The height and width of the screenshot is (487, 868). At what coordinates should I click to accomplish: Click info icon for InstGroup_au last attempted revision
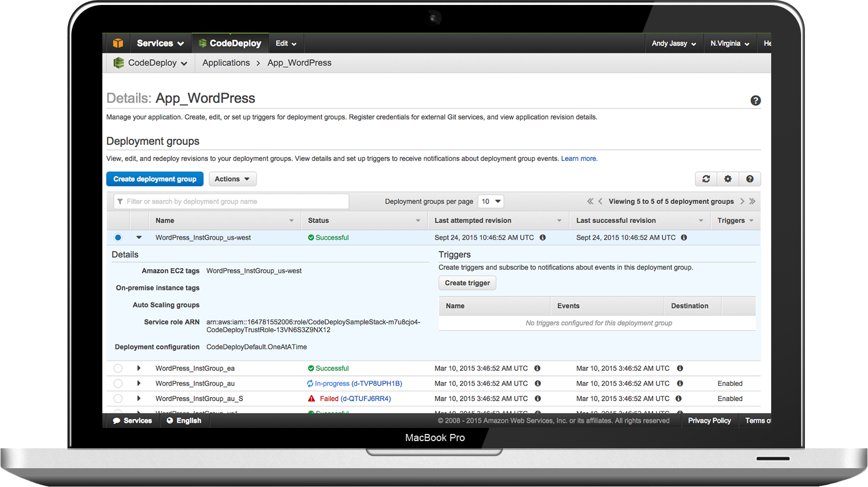pos(538,384)
